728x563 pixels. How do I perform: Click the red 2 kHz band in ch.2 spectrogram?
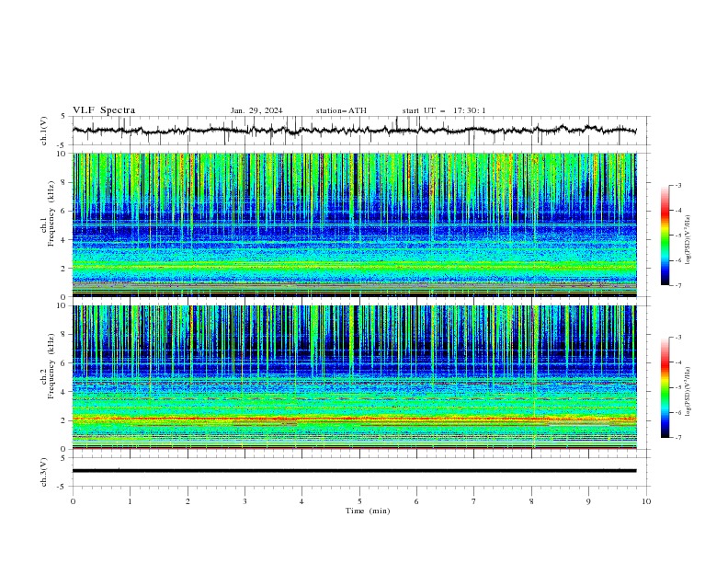(355, 419)
